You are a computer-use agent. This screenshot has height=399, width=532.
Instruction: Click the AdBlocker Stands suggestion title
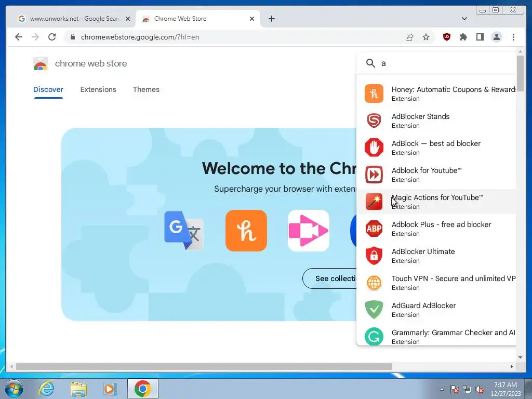pos(420,116)
